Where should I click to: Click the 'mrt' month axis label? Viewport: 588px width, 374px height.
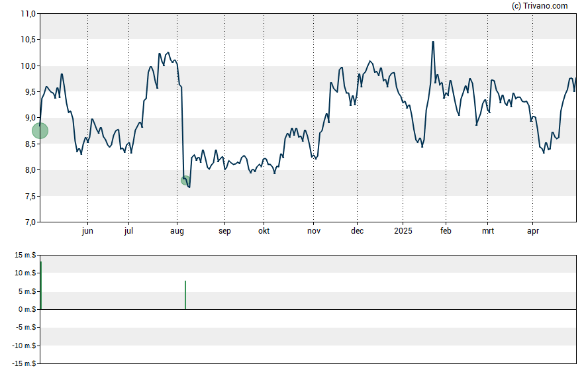pyautogui.click(x=488, y=231)
